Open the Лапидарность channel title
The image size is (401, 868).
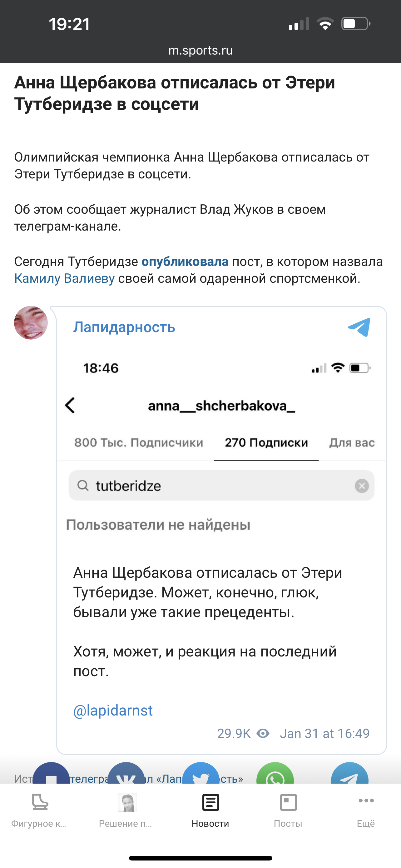tap(124, 327)
